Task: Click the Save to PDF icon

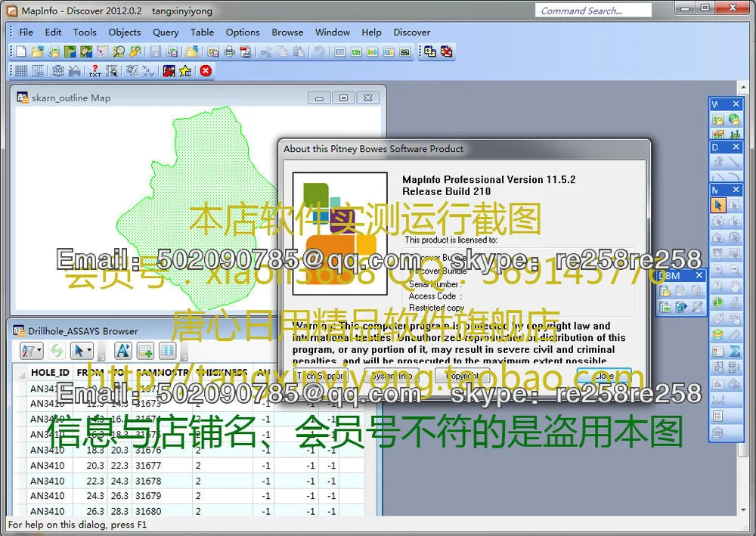Action: pyautogui.click(x=246, y=51)
